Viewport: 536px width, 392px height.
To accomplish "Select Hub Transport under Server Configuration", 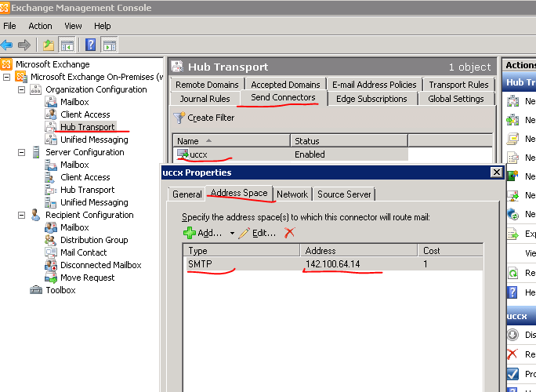I will coord(88,190).
